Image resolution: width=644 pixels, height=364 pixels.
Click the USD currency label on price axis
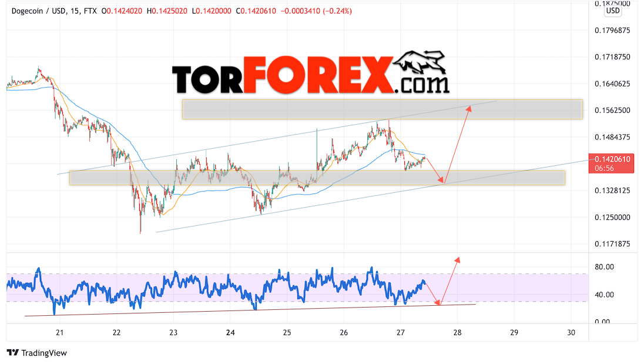tap(613, 11)
